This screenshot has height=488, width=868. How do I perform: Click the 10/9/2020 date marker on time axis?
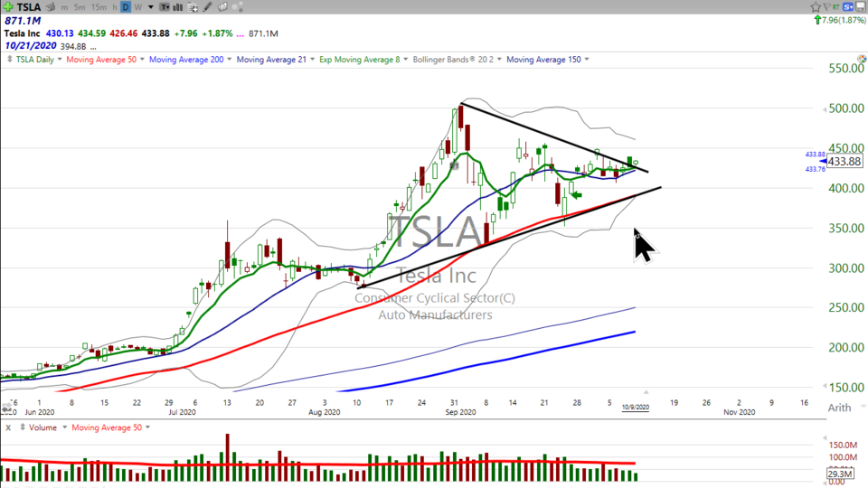click(636, 408)
